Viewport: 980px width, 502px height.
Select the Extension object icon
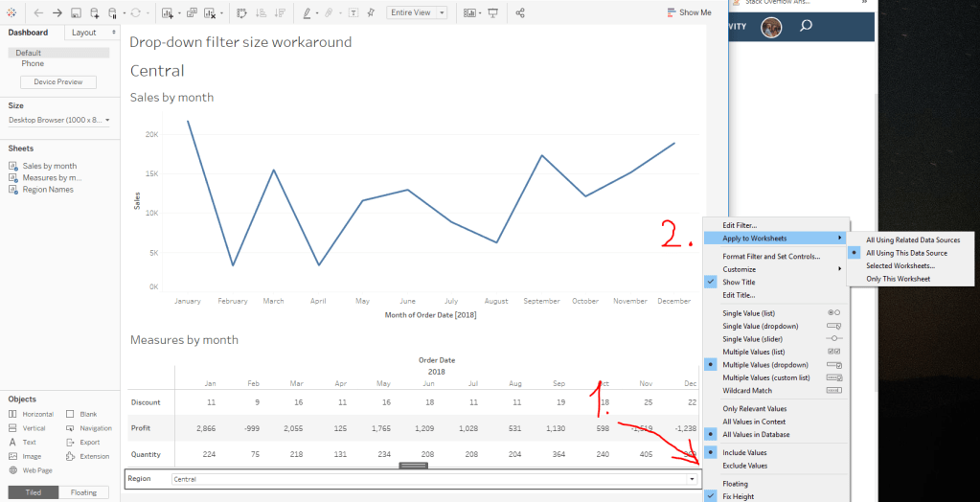(x=72, y=456)
